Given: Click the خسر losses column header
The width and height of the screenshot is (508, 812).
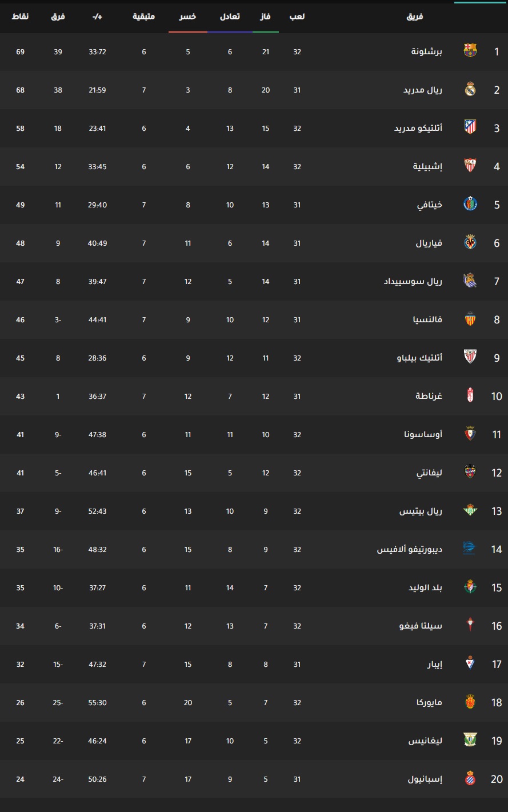Looking at the screenshot, I should [x=187, y=17].
